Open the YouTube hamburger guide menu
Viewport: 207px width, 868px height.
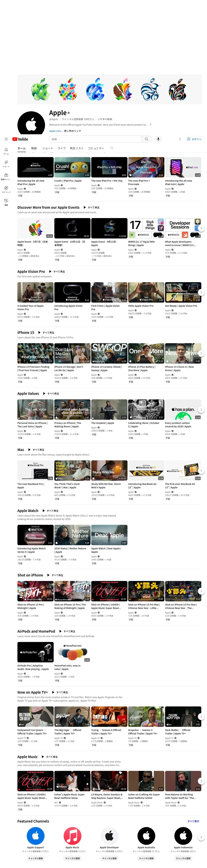click(x=6, y=139)
